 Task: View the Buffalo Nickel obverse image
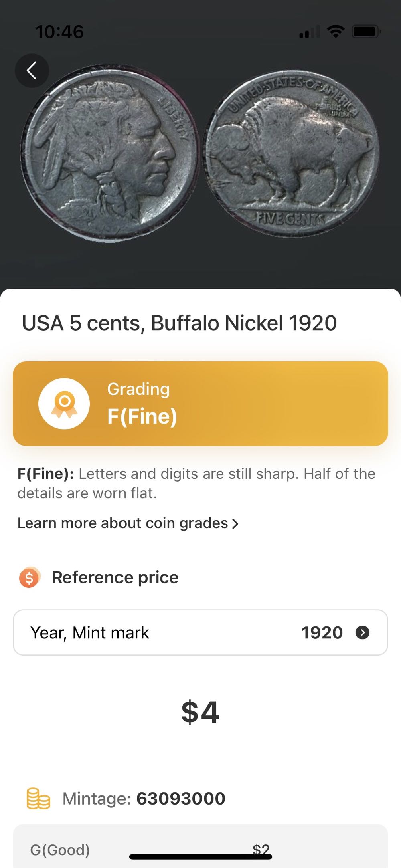[x=109, y=152]
